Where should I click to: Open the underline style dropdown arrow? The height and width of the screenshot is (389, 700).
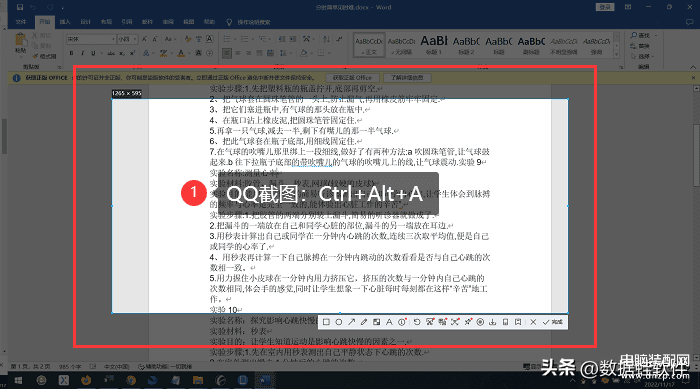click(101, 53)
